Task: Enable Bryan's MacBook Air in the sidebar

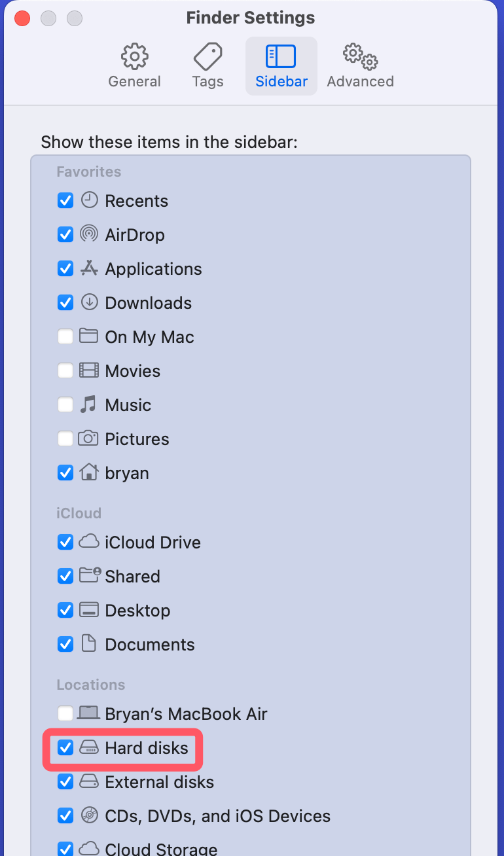Action: [x=65, y=713]
